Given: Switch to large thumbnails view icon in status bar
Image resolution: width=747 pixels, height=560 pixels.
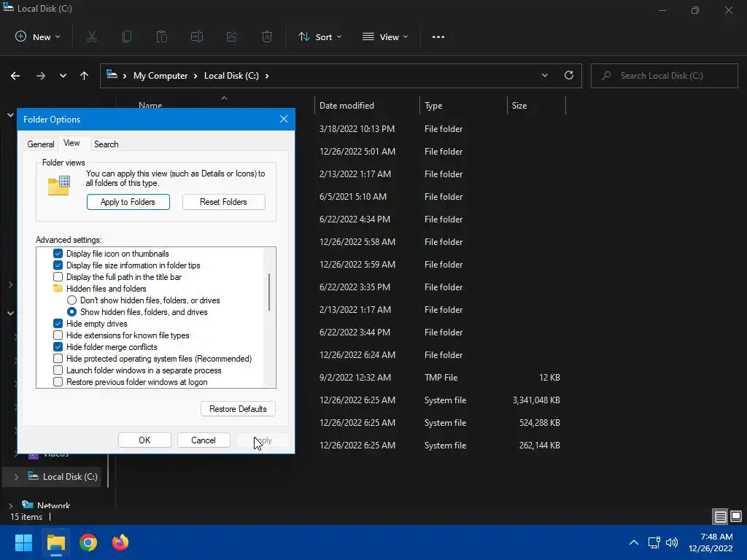Looking at the screenshot, I should [736, 516].
